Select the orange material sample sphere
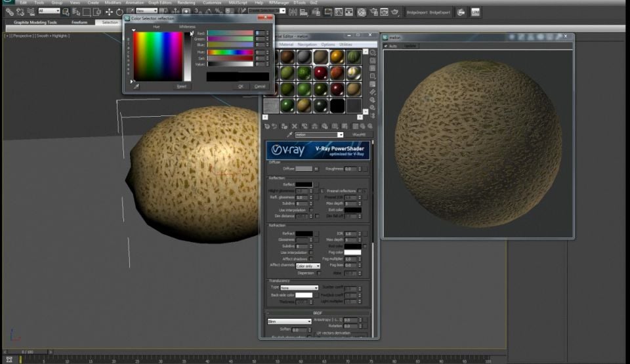The width and height of the screenshot is (630, 364). [x=337, y=57]
